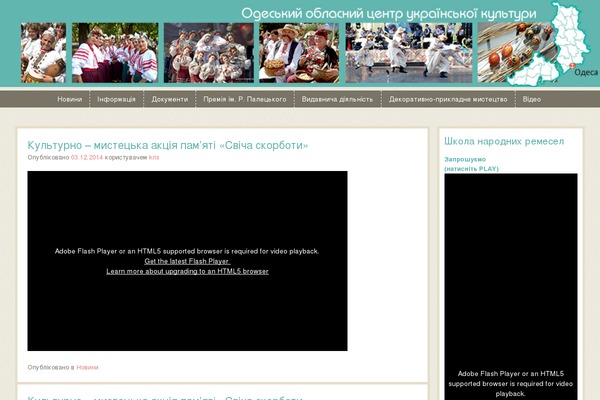Click the (натисніть PLAY) text

pos(471,169)
